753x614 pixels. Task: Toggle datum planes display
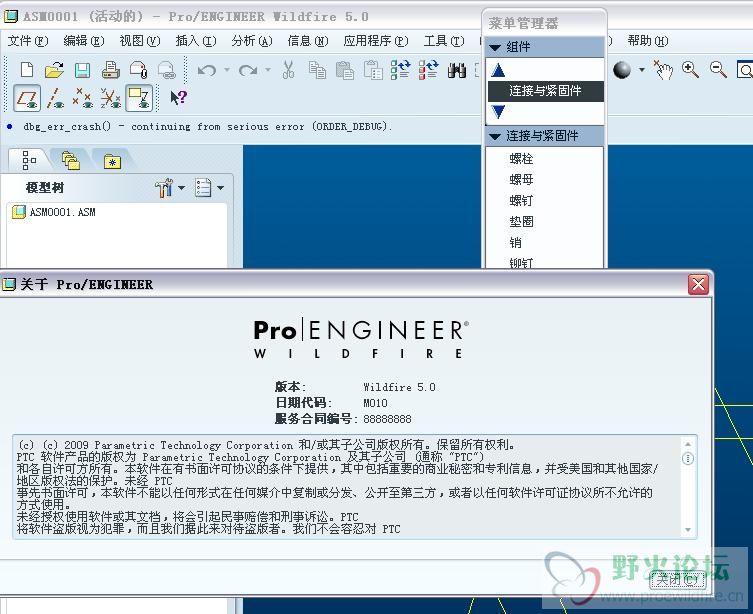point(27,98)
